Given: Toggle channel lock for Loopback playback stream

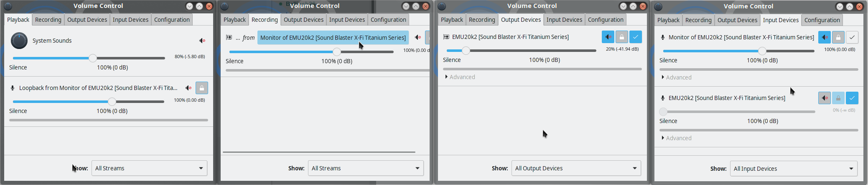Looking at the screenshot, I should (202, 88).
